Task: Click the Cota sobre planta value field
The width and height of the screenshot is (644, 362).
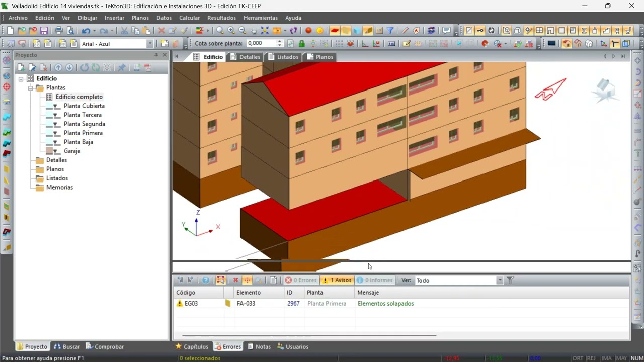Action: click(x=261, y=44)
